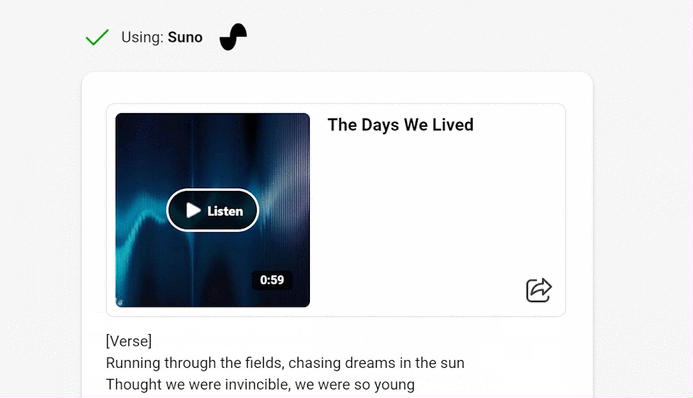Click the bold Suno plugin name
The height and width of the screenshot is (398, 693).
[185, 37]
